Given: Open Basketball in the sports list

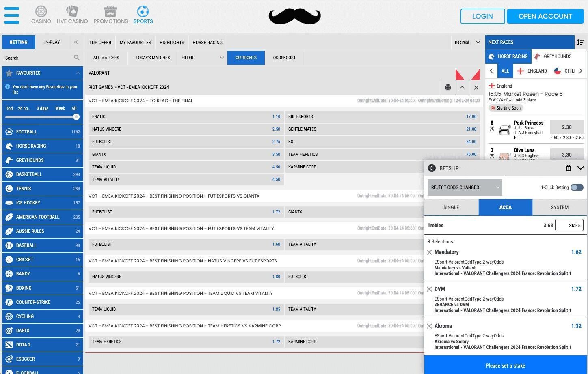Looking at the screenshot, I should click(x=43, y=174).
